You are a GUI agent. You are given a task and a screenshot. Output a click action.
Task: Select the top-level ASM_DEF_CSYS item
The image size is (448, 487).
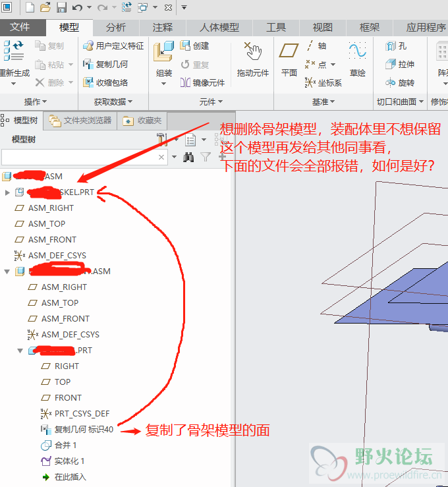[50, 255]
